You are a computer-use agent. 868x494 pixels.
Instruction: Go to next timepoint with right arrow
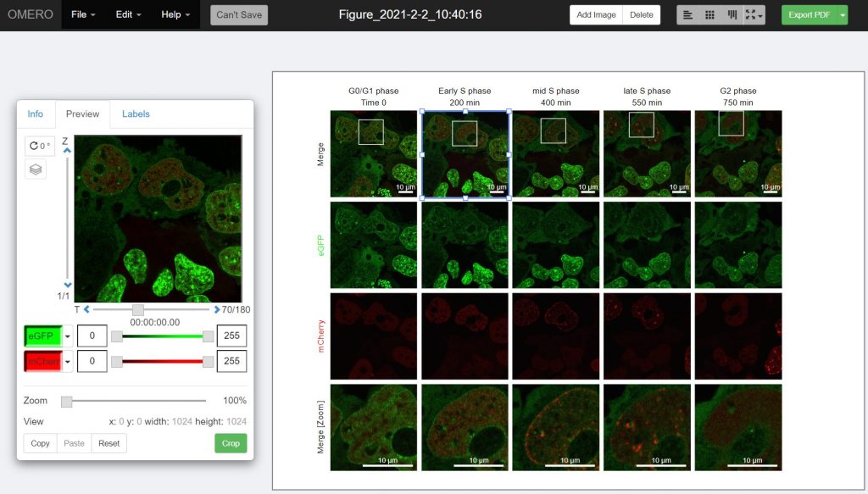pos(217,309)
